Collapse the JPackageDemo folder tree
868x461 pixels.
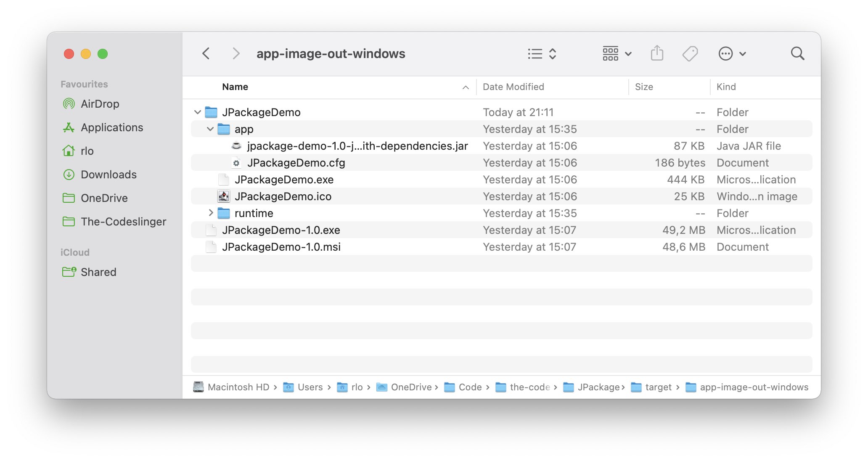[x=197, y=112]
